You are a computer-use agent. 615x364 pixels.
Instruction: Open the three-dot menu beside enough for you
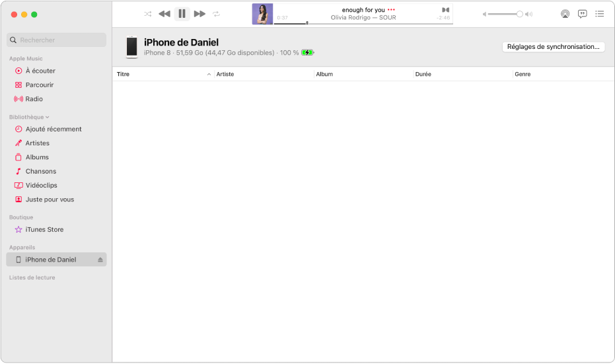(391, 10)
